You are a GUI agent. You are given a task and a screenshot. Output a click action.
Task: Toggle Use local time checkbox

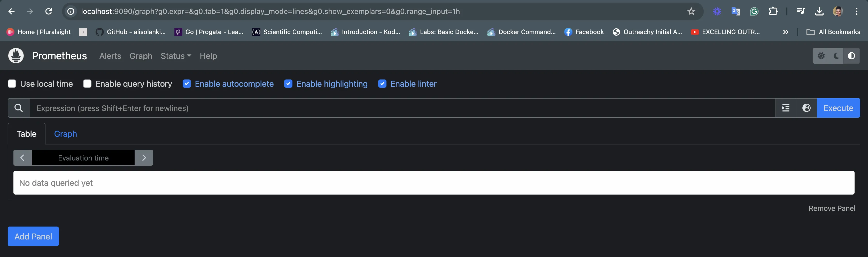(12, 84)
